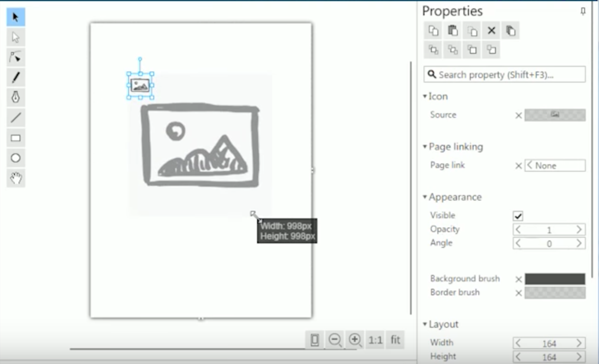
Task: Open the Background brush color swatch
Action: [555, 279]
